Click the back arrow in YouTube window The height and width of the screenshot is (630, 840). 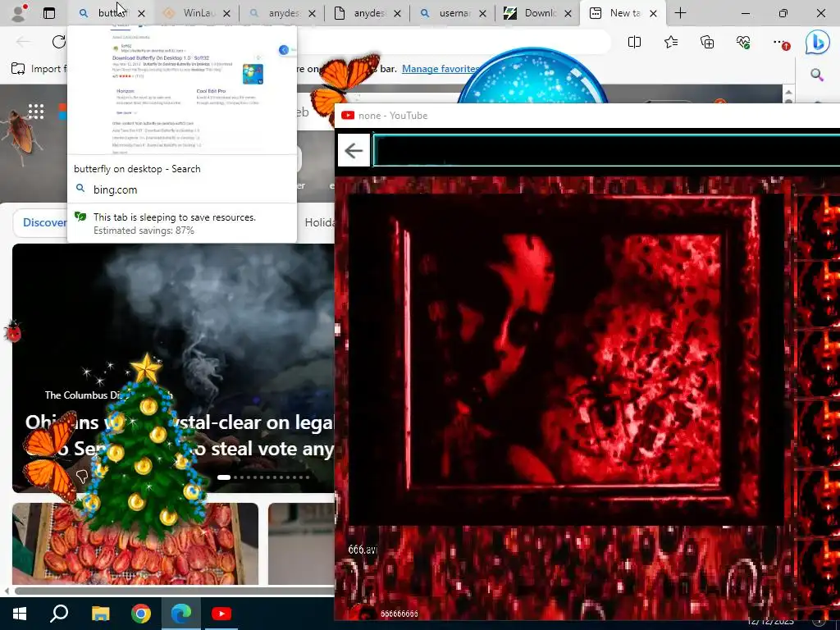(354, 151)
